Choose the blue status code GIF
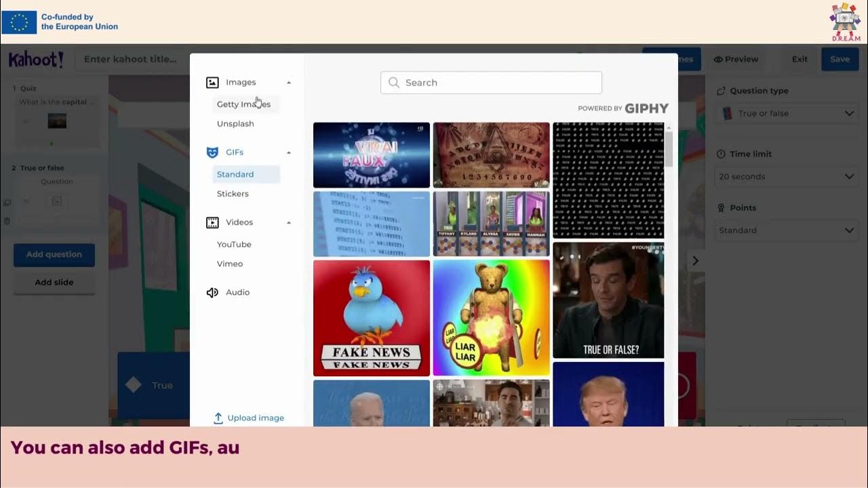This screenshot has width=868, height=488. tap(372, 224)
